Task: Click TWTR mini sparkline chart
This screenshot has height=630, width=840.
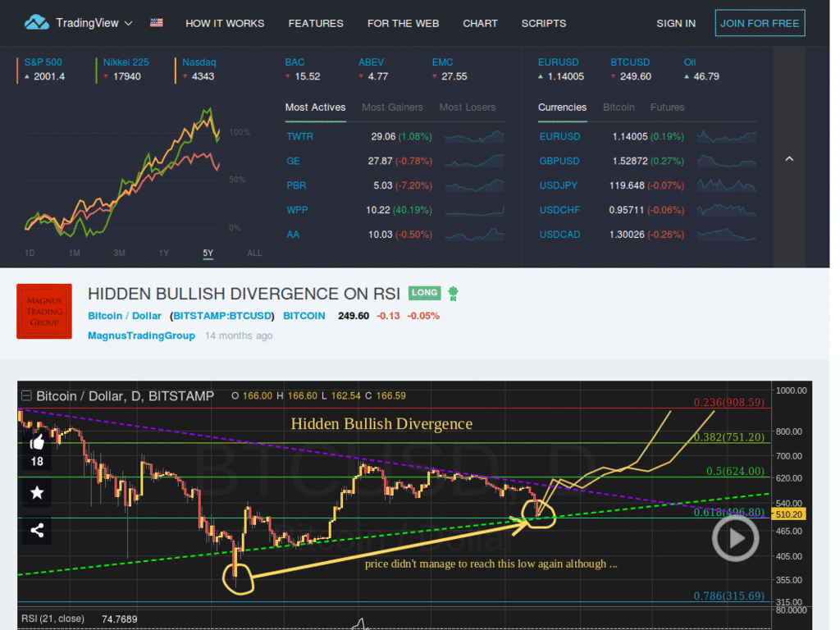Action: [475, 137]
